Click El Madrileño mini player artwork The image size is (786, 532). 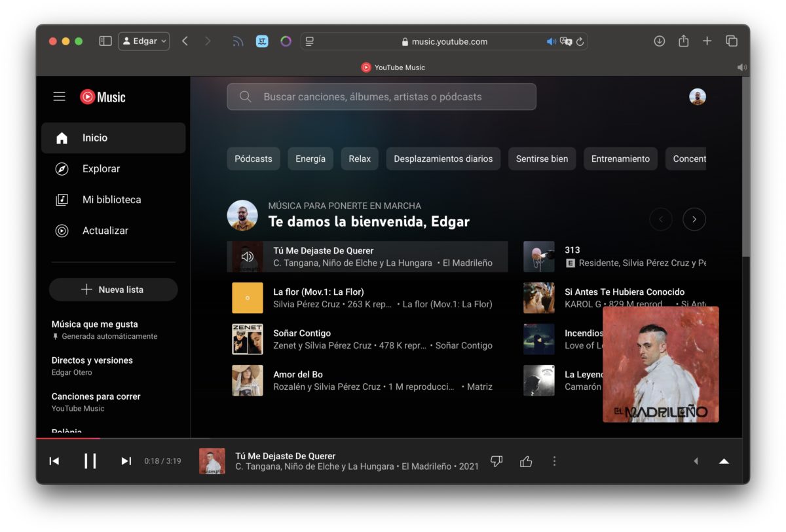[x=660, y=364]
